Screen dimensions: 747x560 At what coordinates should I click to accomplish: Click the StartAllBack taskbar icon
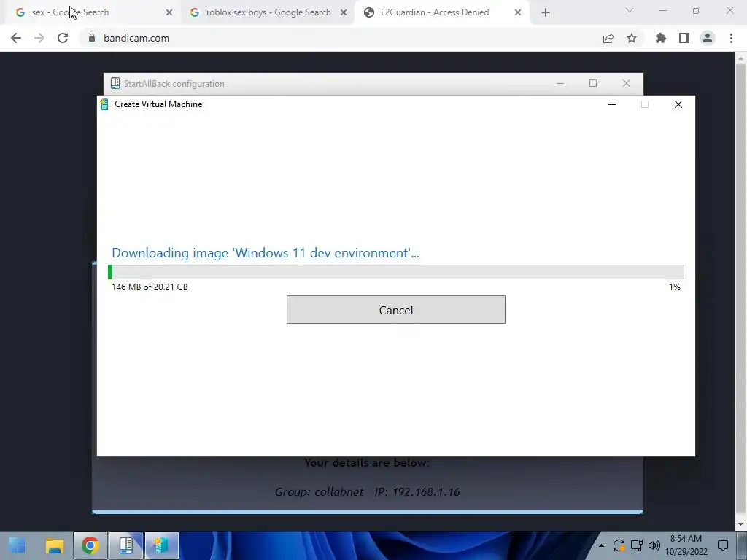[x=126, y=545]
